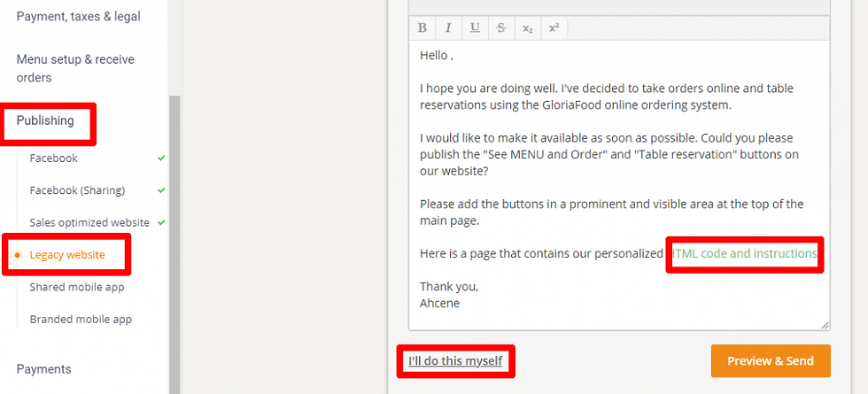Toggle italic formatting in editor toolbar
The width and height of the screenshot is (868, 394).
(449, 27)
